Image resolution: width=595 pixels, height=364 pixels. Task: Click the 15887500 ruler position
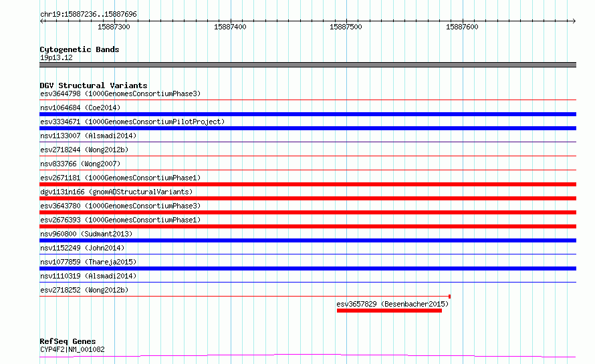346,27
